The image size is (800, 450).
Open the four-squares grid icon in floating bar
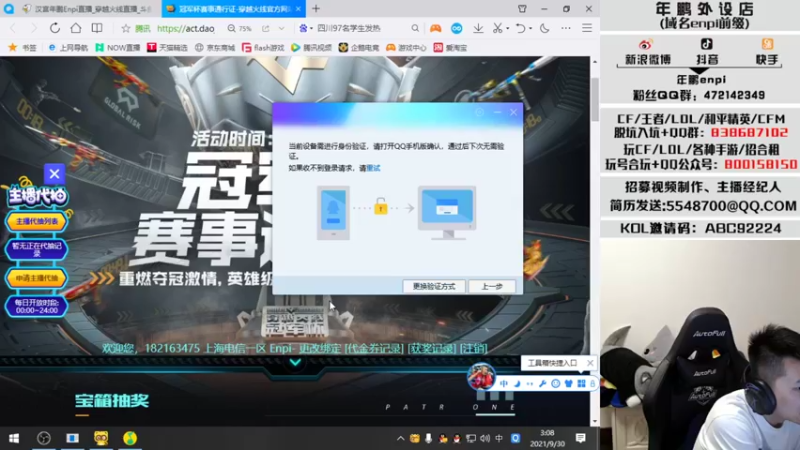(x=581, y=384)
